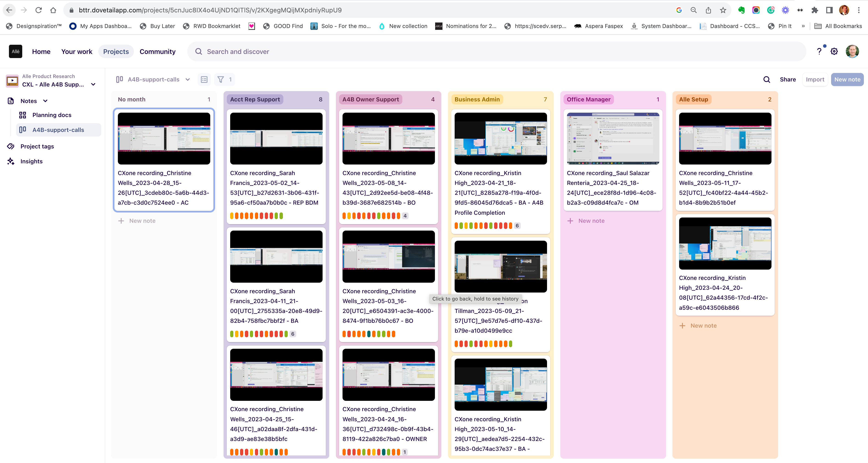Click browser home button
868x463 pixels.
point(53,10)
